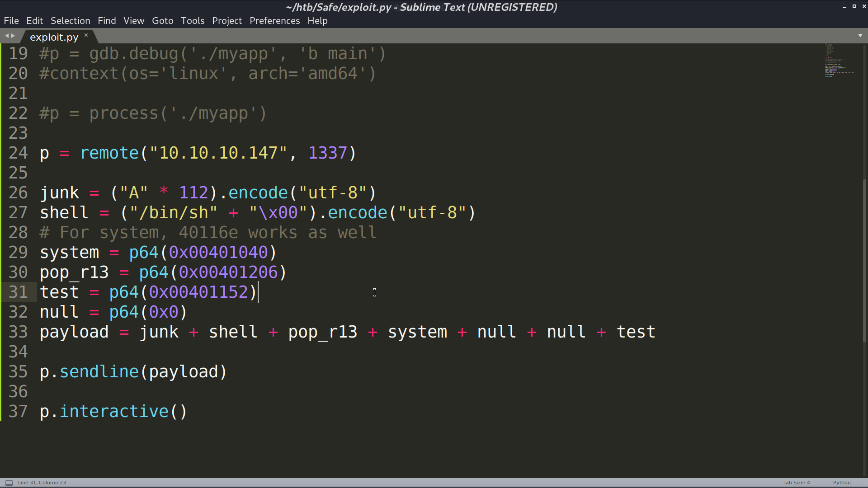Click the port number 1337
The image size is (868, 488).
pyautogui.click(x=328, y=153)
